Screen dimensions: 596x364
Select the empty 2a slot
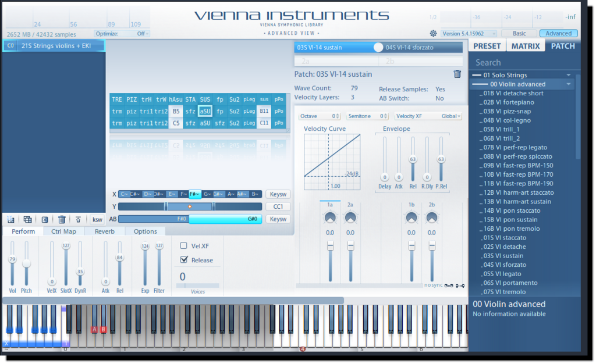[x=336, y=61]
